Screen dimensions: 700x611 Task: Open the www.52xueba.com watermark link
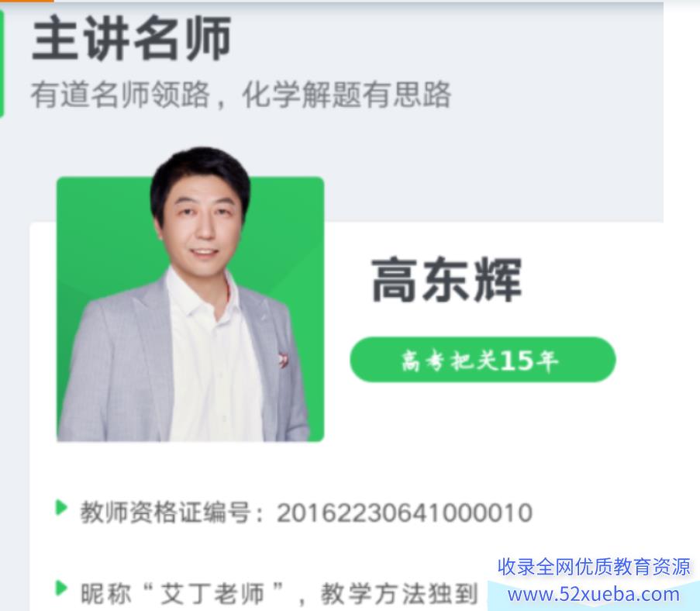coord(594,595)
